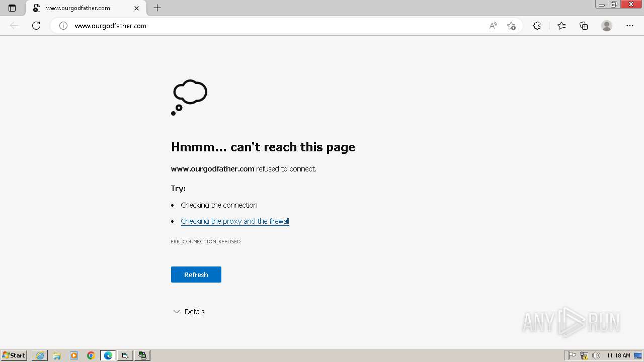The height and width of the screenshot is (362, 644).
Task: Open the last green taskbar app icon
Action: click(x=142, y=355)
